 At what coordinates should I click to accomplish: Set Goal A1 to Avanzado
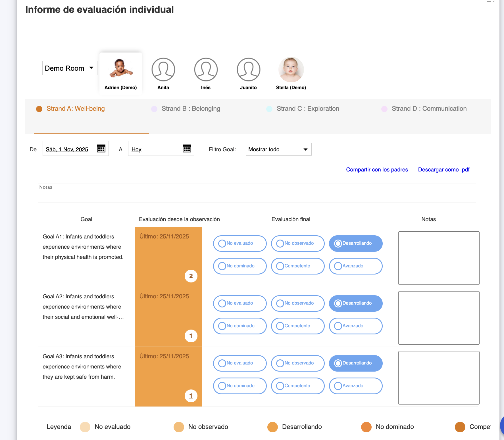pos(356,266)
